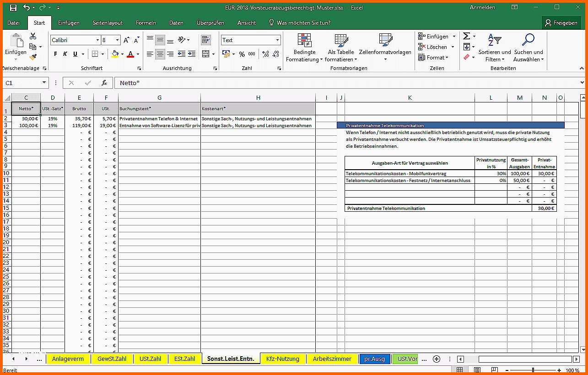Switch to page layout view in status bar

pos(477,370)
